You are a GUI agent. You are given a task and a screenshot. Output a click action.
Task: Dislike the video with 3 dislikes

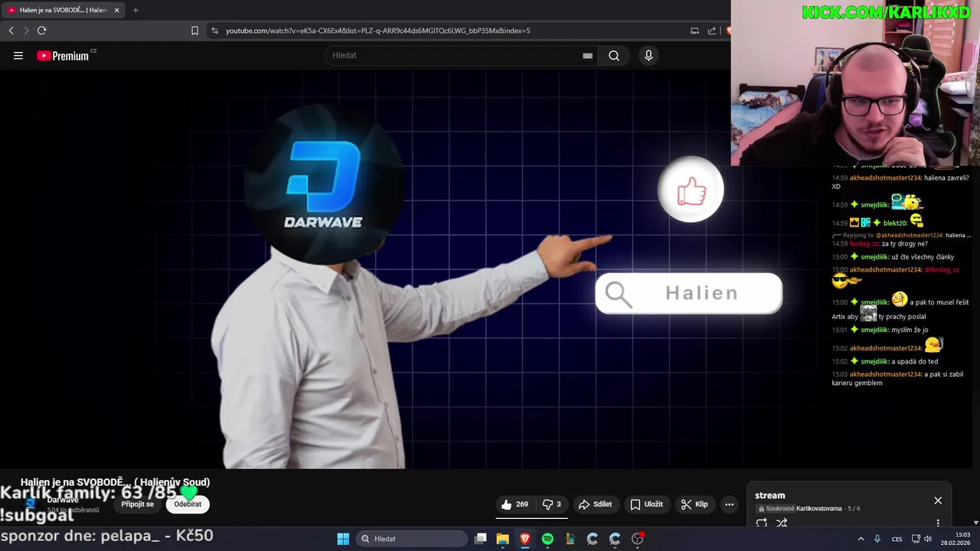pos(552,504)
